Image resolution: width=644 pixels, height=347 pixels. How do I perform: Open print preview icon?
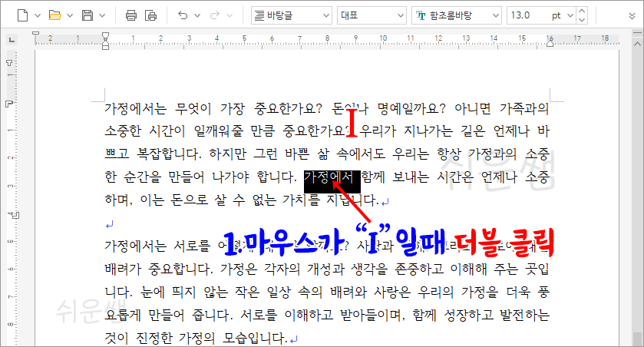click(x=151, y=15)
